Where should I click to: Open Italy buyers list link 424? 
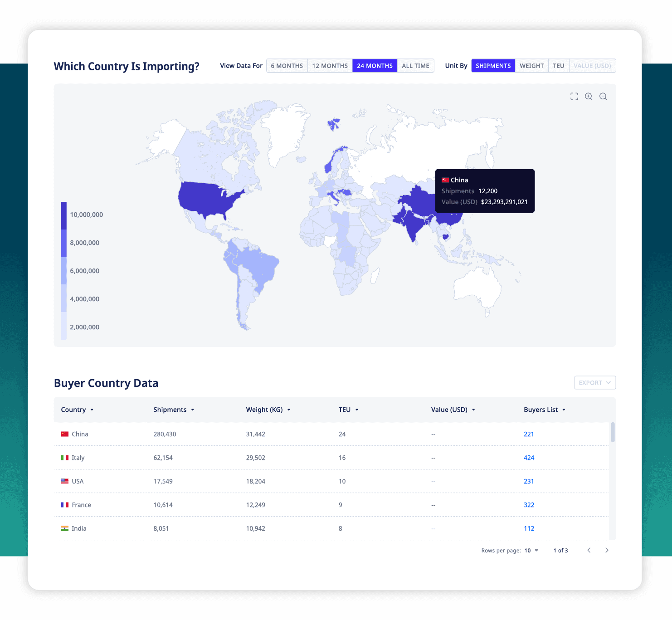[529, 458]
